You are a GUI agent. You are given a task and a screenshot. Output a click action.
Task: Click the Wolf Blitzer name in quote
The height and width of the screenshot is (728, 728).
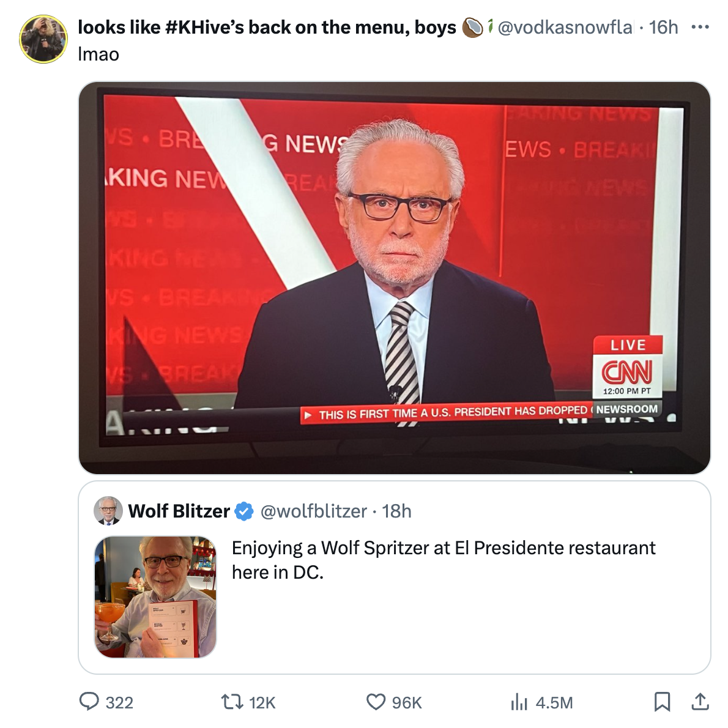179,511
